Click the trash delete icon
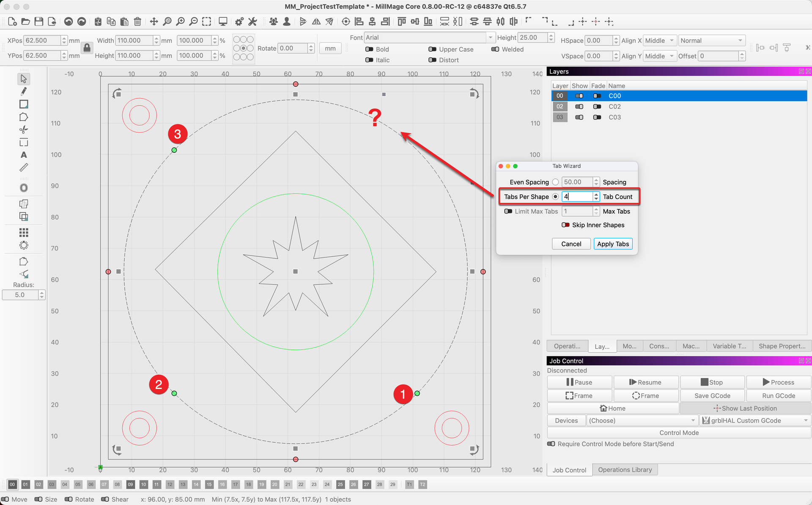Image resolution: width=812 pixels, height=505 pixels. click(137, 22)
